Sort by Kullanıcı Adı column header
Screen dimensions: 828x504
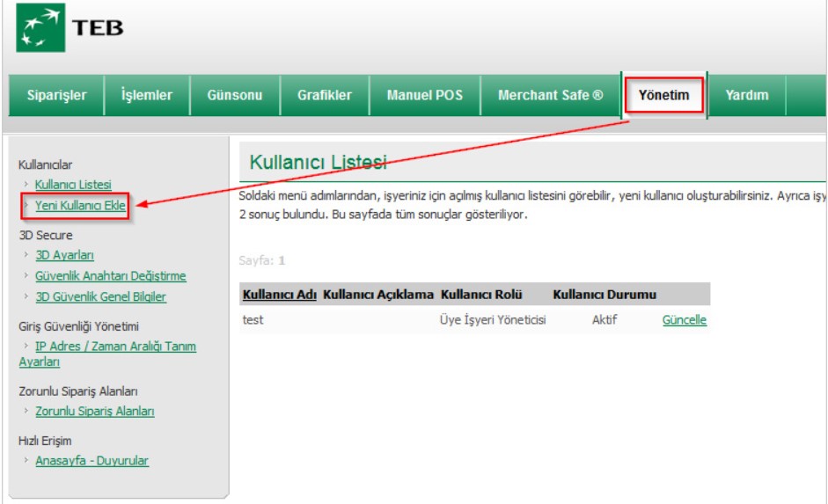(x=279, y=295)
